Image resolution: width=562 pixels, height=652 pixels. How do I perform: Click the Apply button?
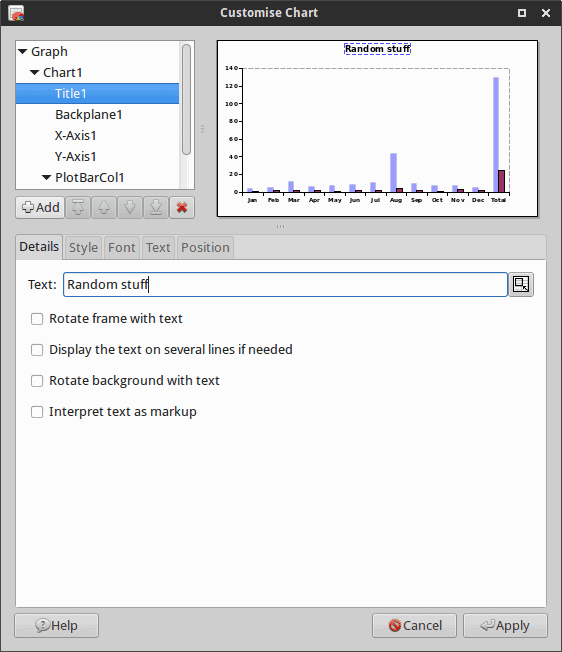[505, 625]
